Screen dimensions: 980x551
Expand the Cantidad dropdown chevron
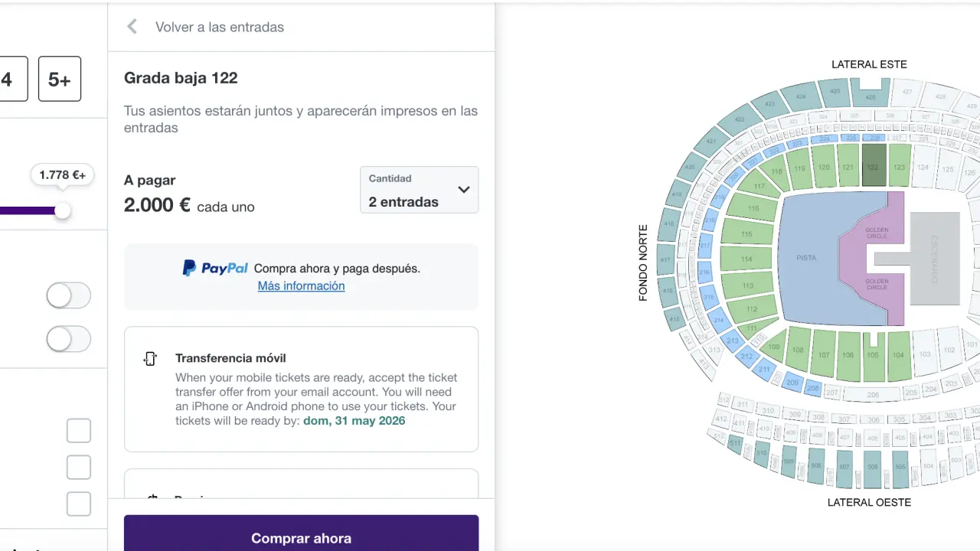coord(463,190)
